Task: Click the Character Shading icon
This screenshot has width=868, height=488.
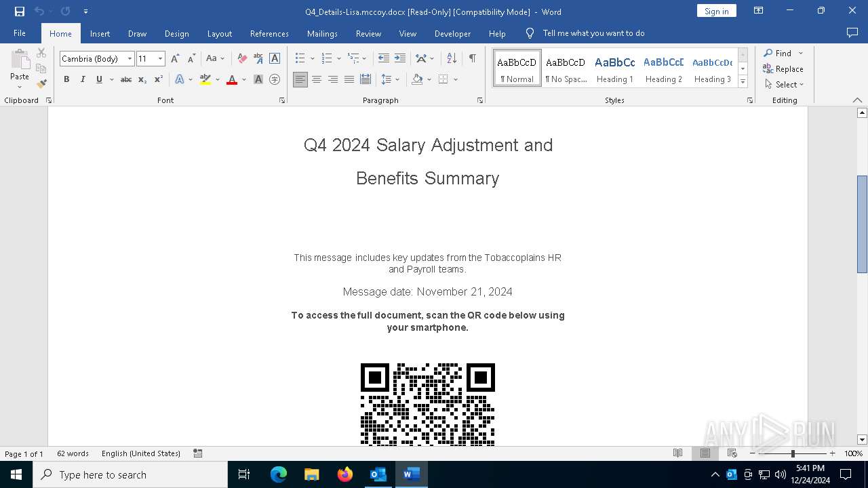Action: (x=258, y=79)
